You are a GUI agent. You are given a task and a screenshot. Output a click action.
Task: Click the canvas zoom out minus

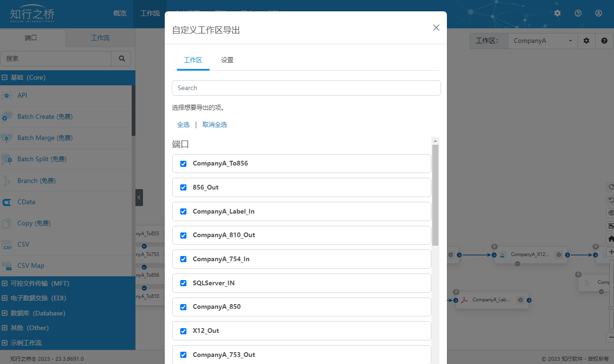coord(611,338)
